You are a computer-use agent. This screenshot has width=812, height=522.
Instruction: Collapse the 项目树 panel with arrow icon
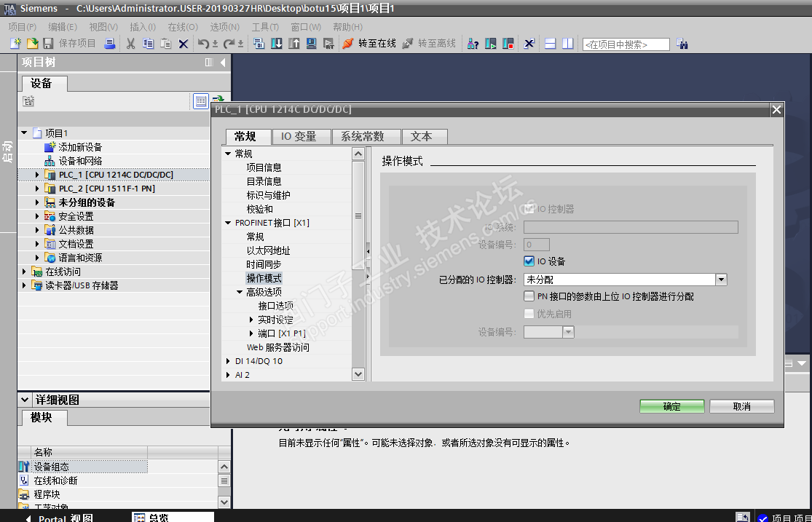point(223,62)
